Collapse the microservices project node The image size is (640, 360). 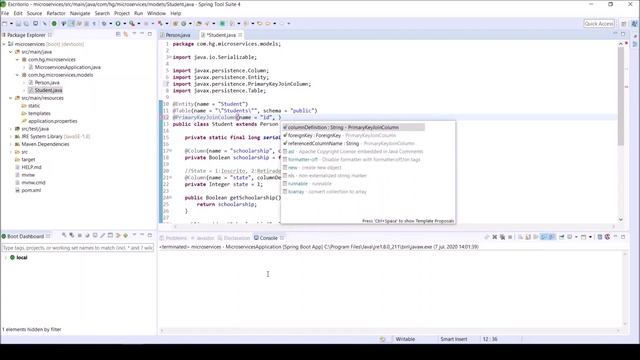(x=4, y=44)
